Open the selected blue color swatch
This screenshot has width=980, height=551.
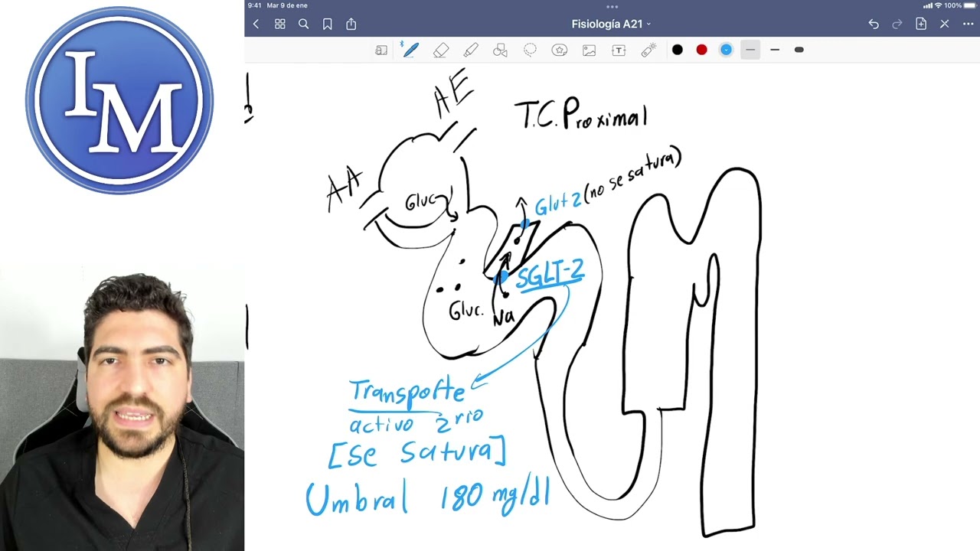(x=726, y=50)
